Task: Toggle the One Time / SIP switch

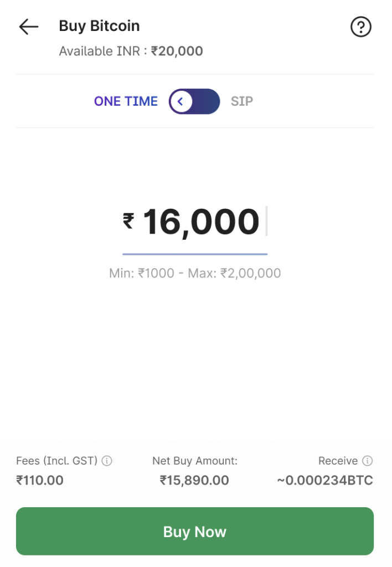Action: [x=194, y=101]
